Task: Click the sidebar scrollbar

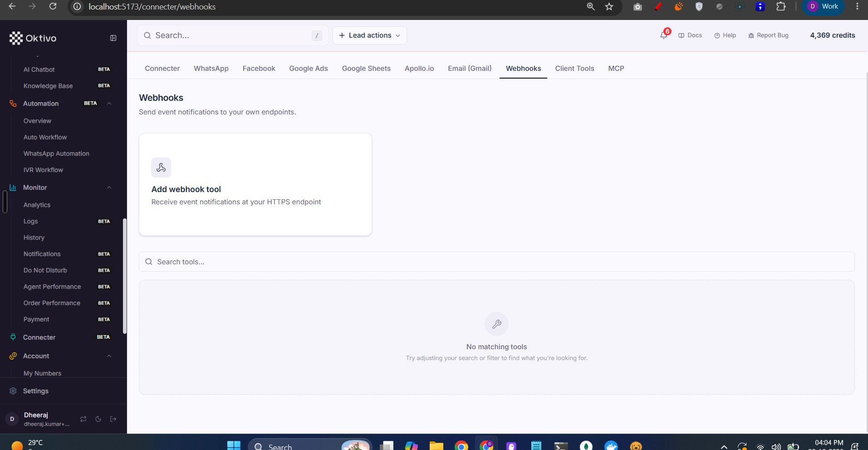Action: pos(125,276)
